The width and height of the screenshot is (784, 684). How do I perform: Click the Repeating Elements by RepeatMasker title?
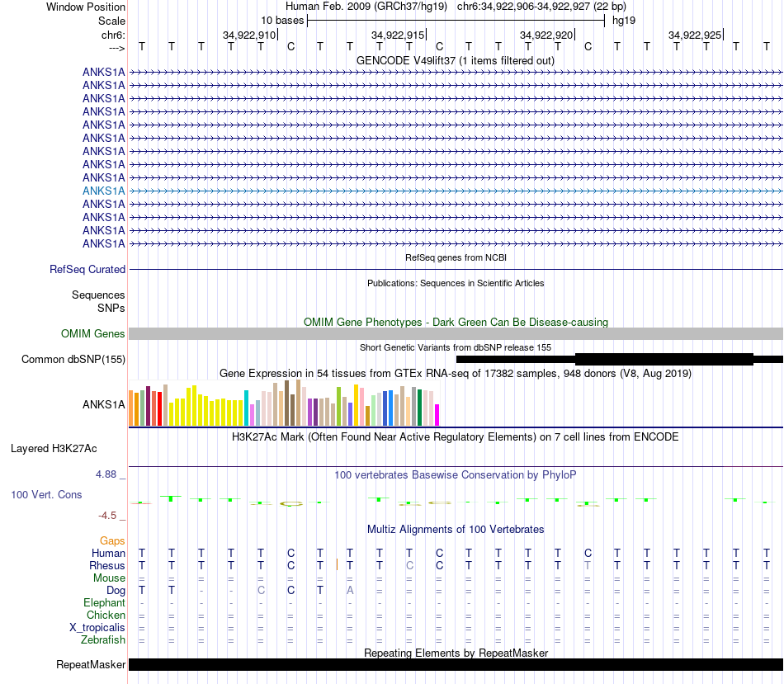(x=456, y=653)
